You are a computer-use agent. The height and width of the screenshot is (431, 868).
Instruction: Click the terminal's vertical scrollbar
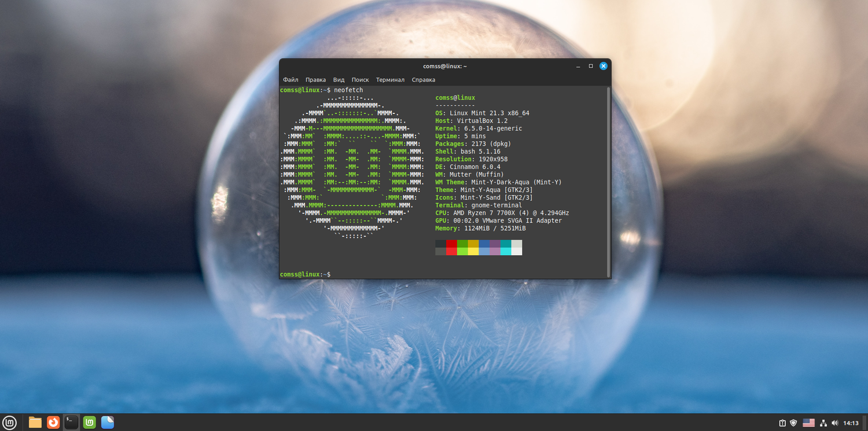[x=608, y=182]
